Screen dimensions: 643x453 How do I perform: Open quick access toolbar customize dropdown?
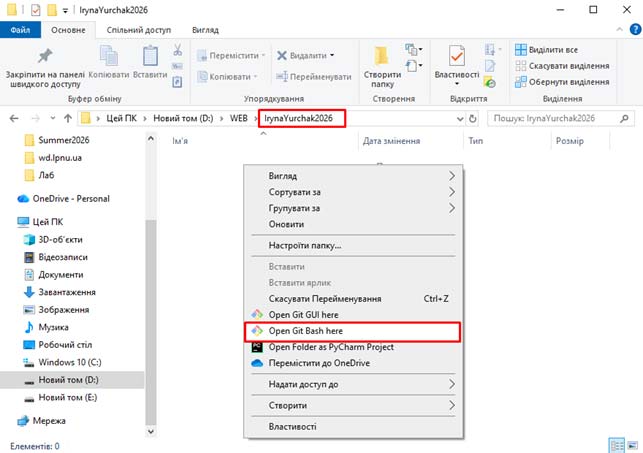tap(65, 11)
